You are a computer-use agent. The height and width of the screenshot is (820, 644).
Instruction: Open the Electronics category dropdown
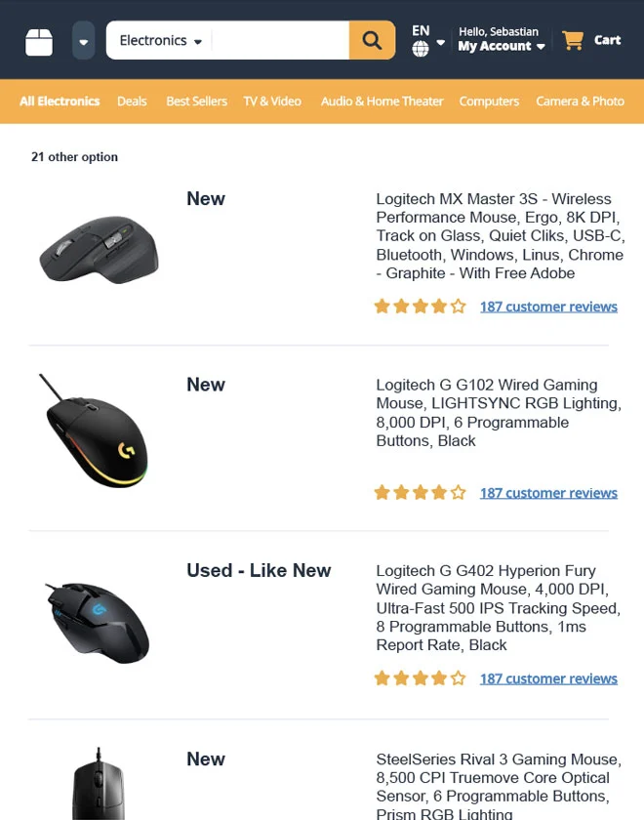[160, 41]
